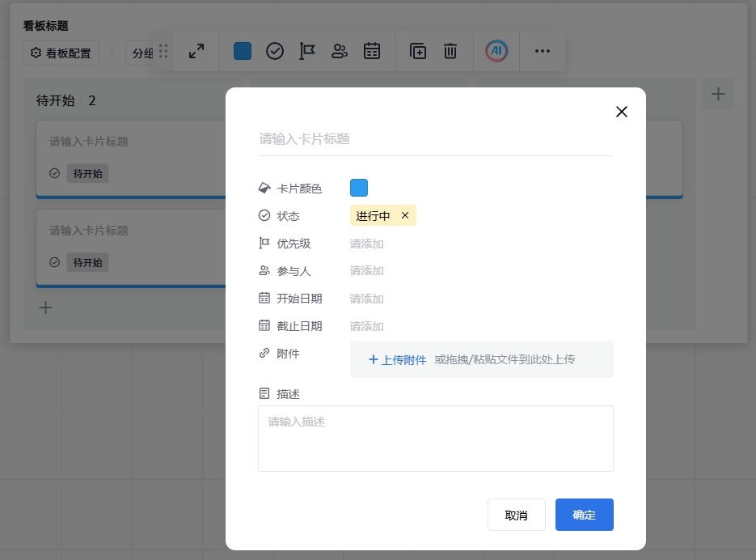This screenshot has width=756, height=560.
Task: Open the blue card color toolbar swatch
Action: [x=242, y=51]
